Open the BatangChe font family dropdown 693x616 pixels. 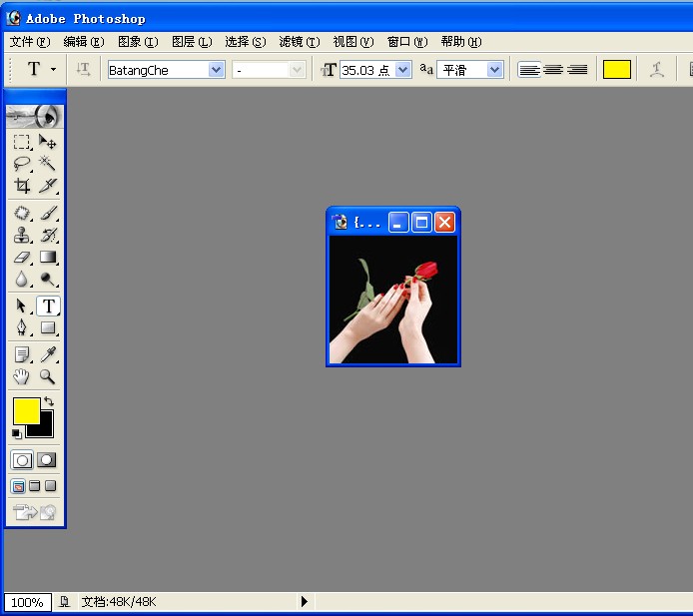(216, 70)
